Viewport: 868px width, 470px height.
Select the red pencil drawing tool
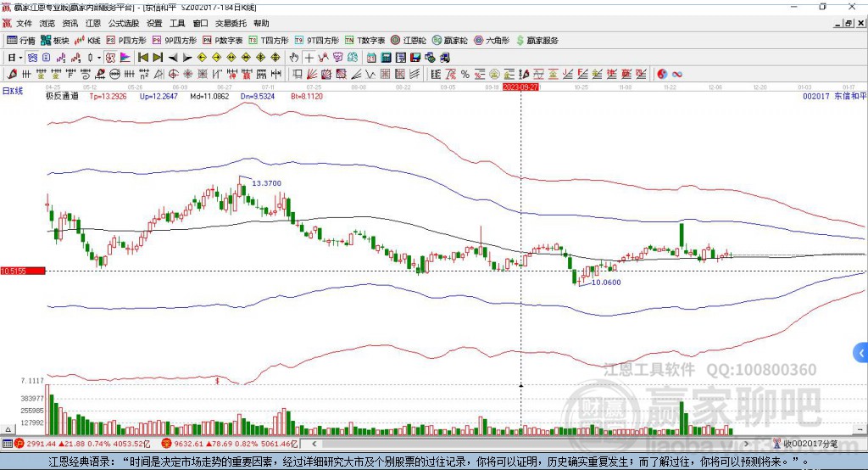tap(12, 75)
